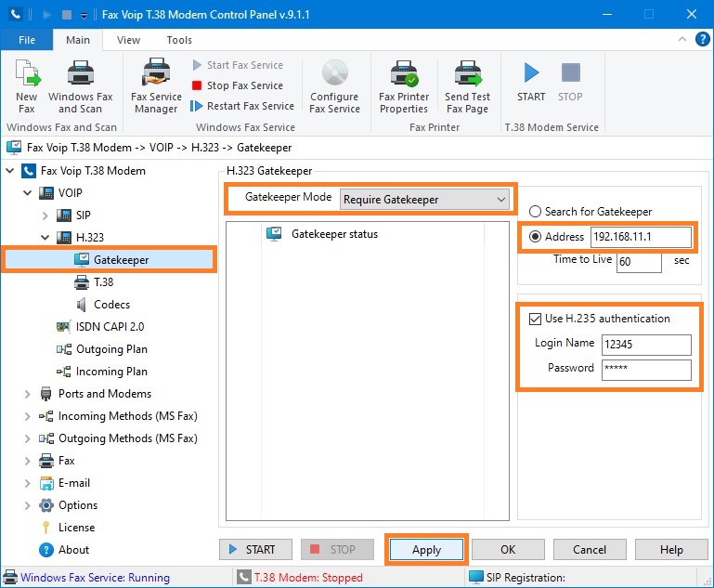Open Gatekeeper Mode dropdown
Viewport: 714px width, 588px height.
point(424,200)
